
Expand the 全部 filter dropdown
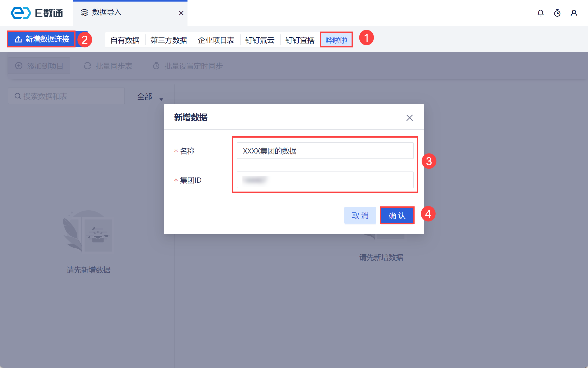pos(150,97)
